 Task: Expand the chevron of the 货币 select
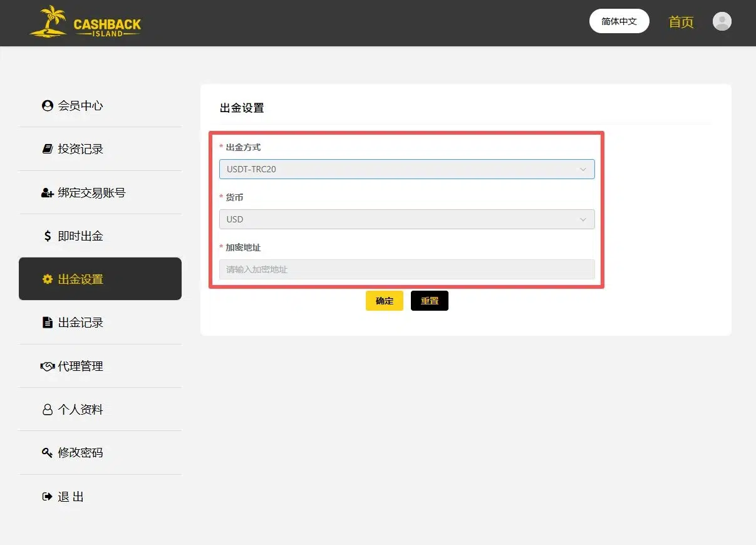(583, 219)
